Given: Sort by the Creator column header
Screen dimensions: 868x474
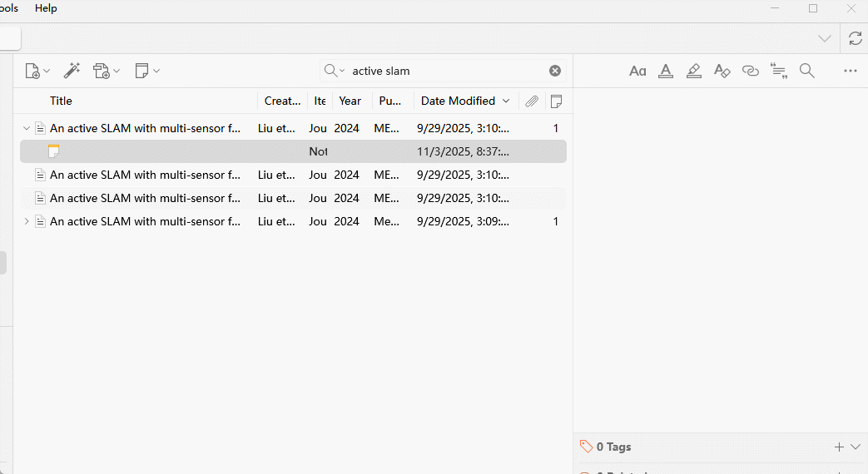Looking at the screenshot, I should pyautogui.click(x=282, y=101).
